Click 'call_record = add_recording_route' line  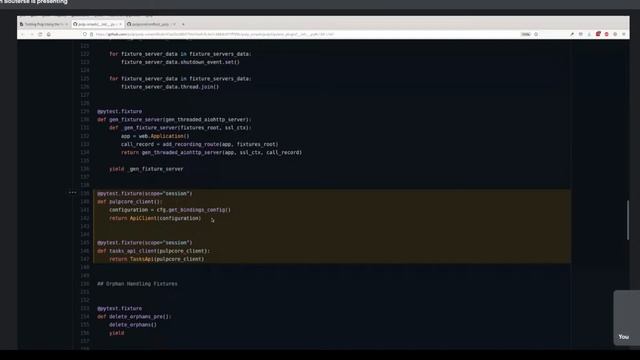click(200, 144)
